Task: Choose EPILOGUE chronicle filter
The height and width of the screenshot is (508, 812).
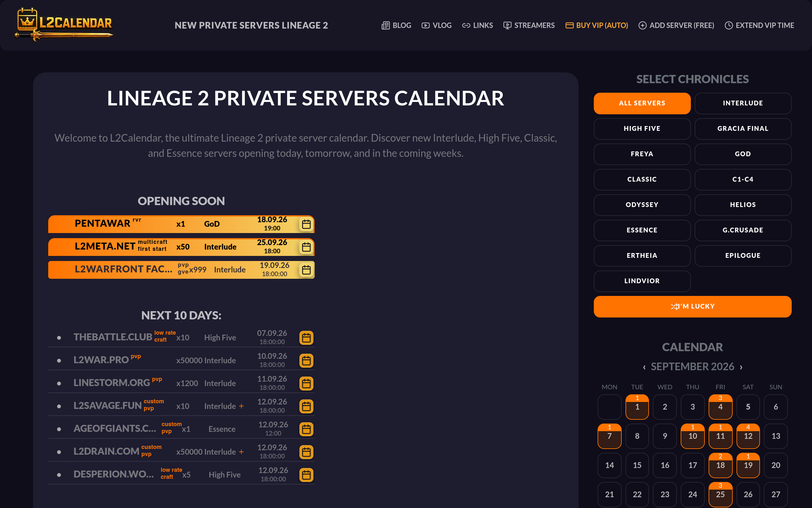Action: pos(743,256)
